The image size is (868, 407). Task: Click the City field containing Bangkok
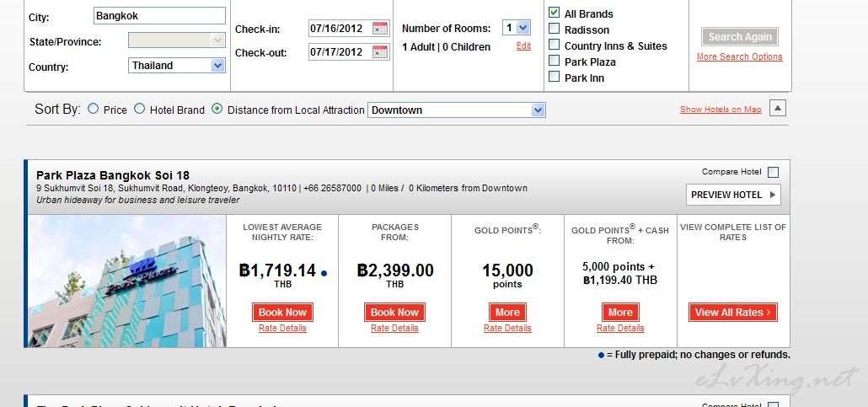(x=159, y=15)
